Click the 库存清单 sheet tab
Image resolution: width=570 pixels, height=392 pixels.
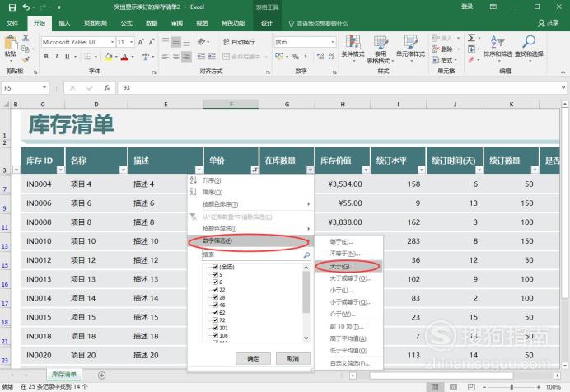[64, 375]
